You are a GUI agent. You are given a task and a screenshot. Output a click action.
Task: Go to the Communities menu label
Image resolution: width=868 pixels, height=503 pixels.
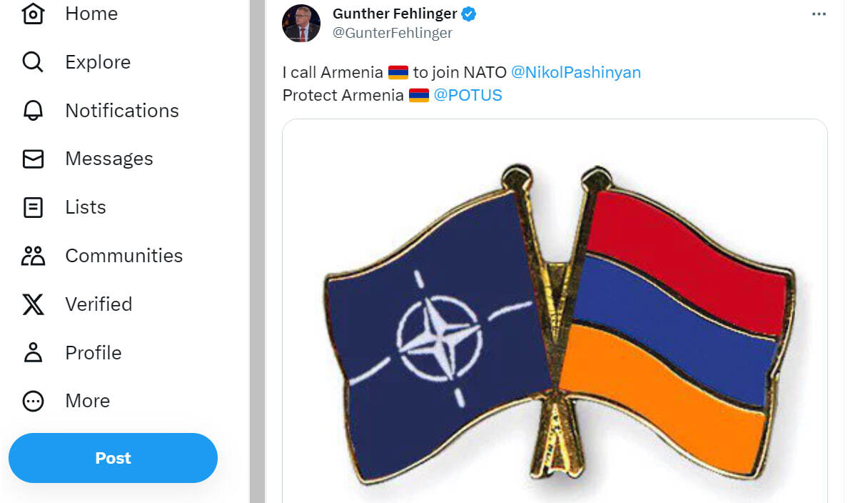click(124, 256)
